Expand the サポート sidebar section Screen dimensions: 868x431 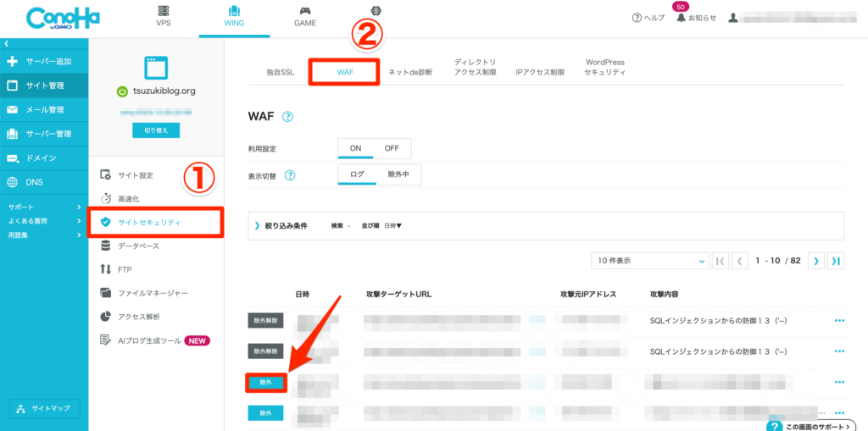[x=44, y=207]
